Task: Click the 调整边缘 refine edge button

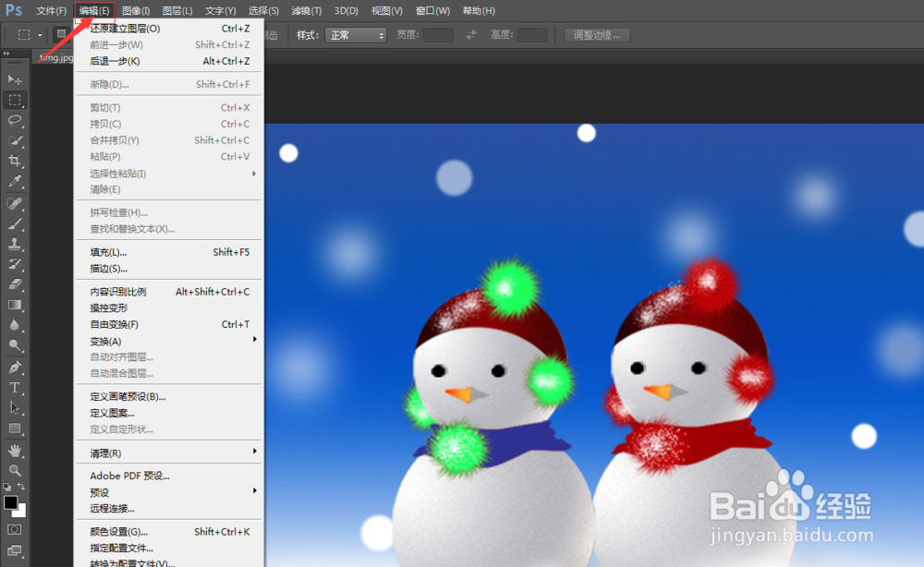Action: (597, 35)
